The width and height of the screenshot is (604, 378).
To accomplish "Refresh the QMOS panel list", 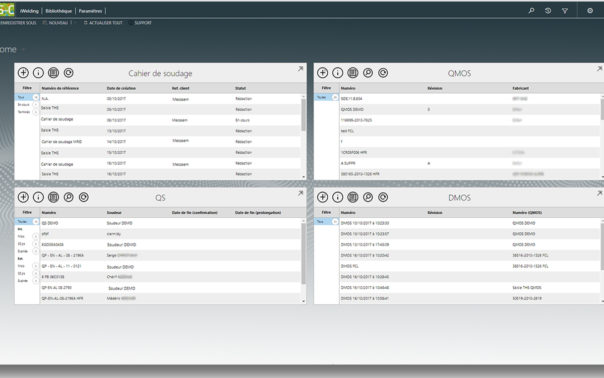I will (x=383, y=72).
